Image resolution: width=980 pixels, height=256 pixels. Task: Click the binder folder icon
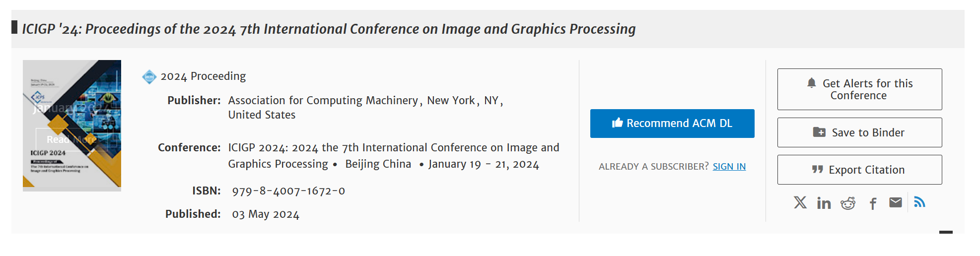[819, 132]
